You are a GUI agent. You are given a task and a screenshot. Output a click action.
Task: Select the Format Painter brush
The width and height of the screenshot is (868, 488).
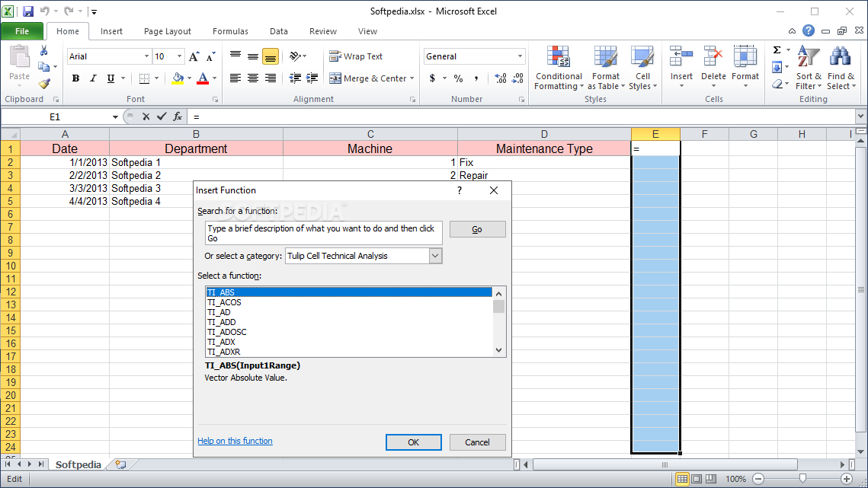pos(43,84)
